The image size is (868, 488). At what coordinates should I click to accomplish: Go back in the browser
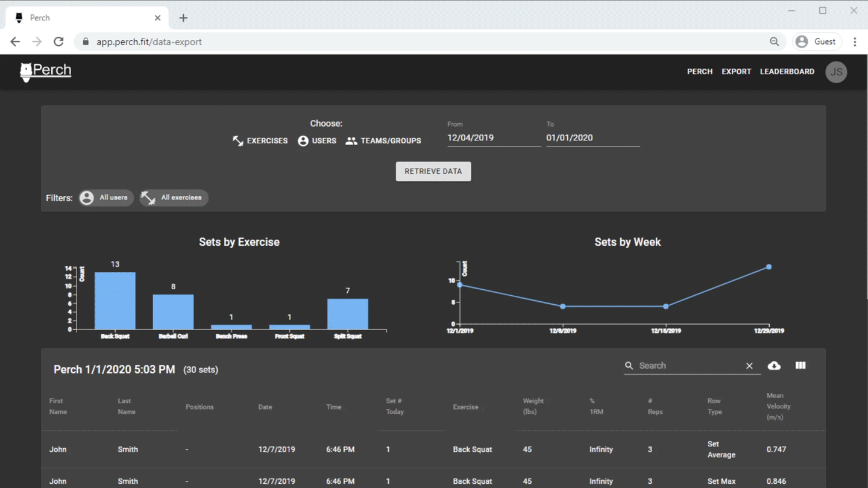15,42
